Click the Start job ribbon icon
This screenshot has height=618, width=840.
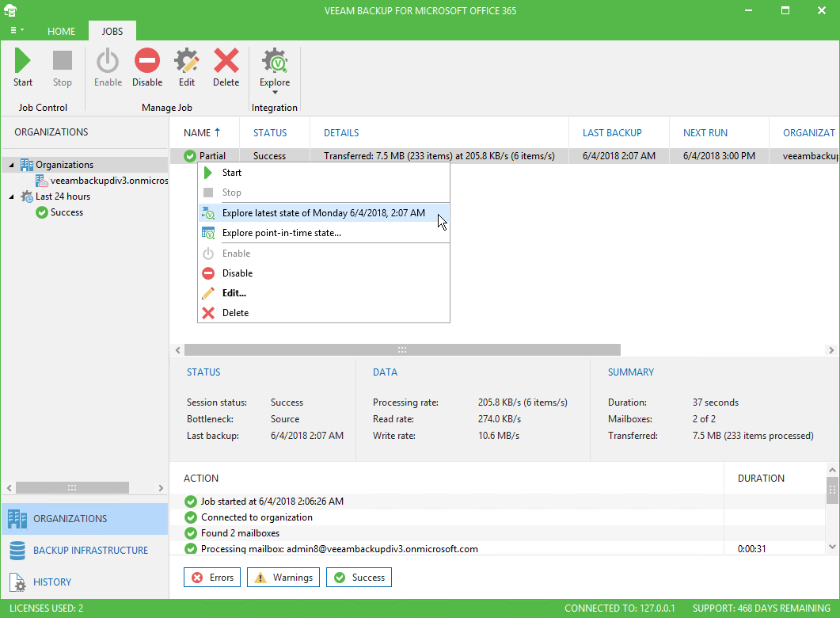pos(22,60)
